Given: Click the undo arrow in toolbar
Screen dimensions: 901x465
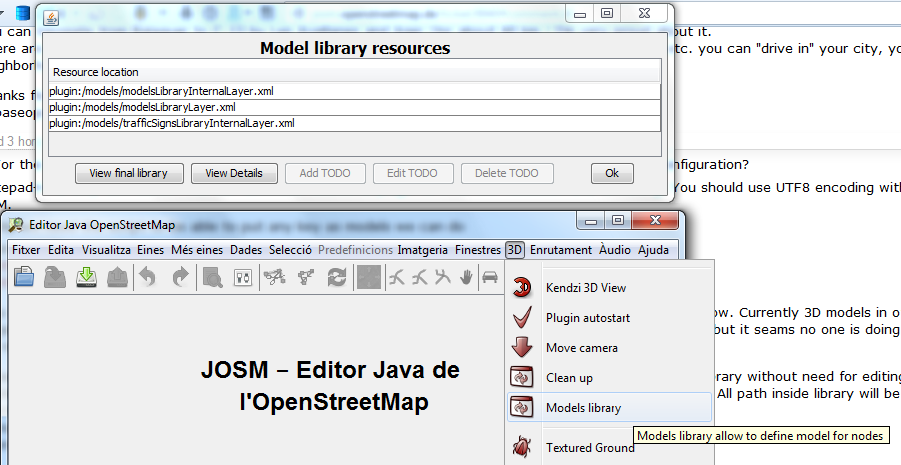Looking at the screenshot, I should 148,279.
